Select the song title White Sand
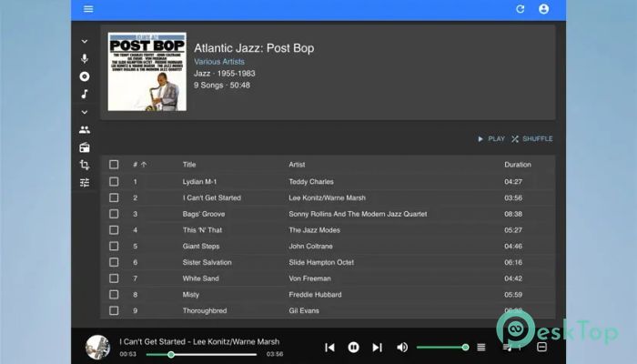The image size is (637, 364). (x=201, y=278)
